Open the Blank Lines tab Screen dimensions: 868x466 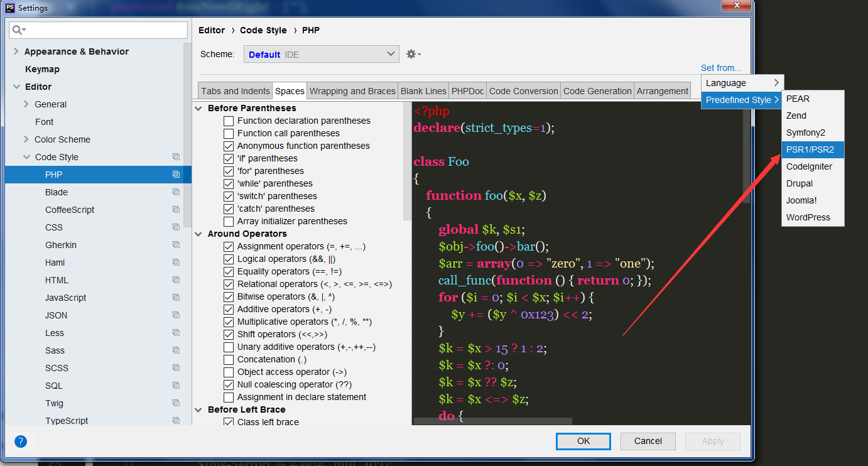point(423,91)
